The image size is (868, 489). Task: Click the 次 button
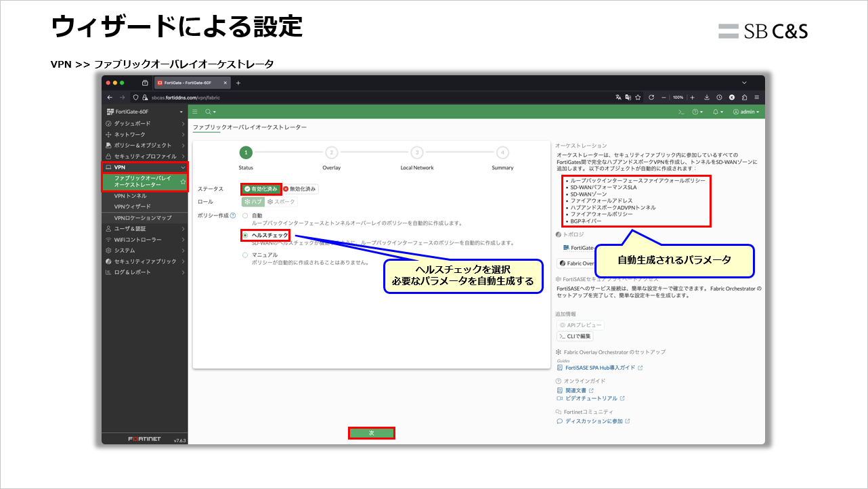click(x=371, y=433)
